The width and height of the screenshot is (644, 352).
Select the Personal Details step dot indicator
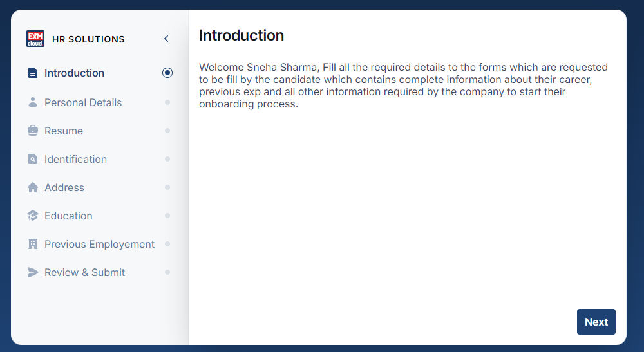(167, 102)
